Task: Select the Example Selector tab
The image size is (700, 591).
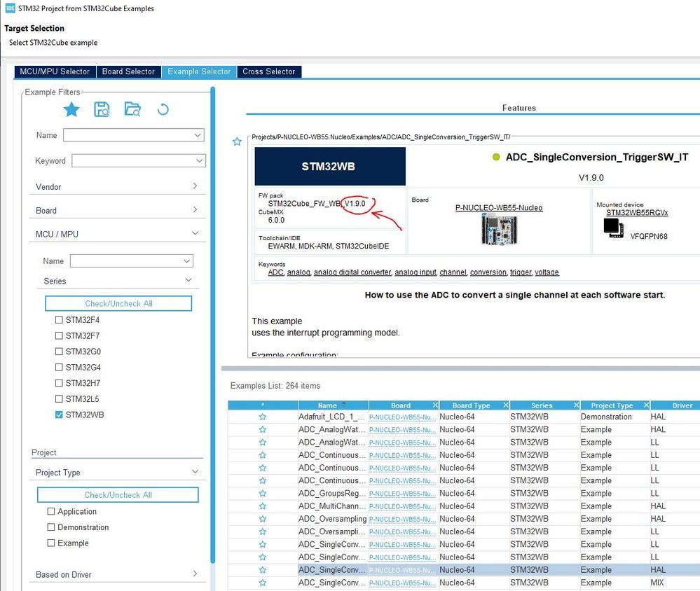Action: (199, 71)
